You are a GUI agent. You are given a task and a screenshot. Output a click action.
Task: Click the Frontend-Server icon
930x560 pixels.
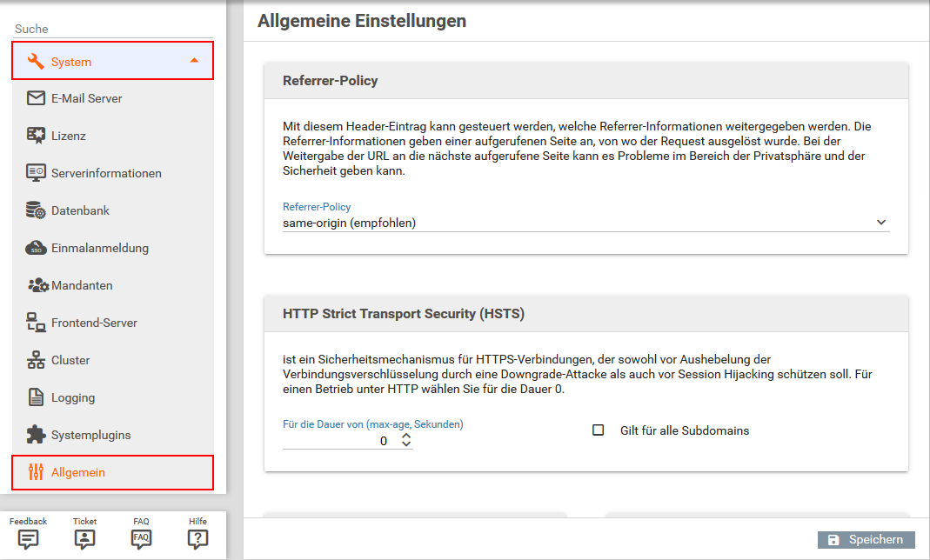pos(36,323)
